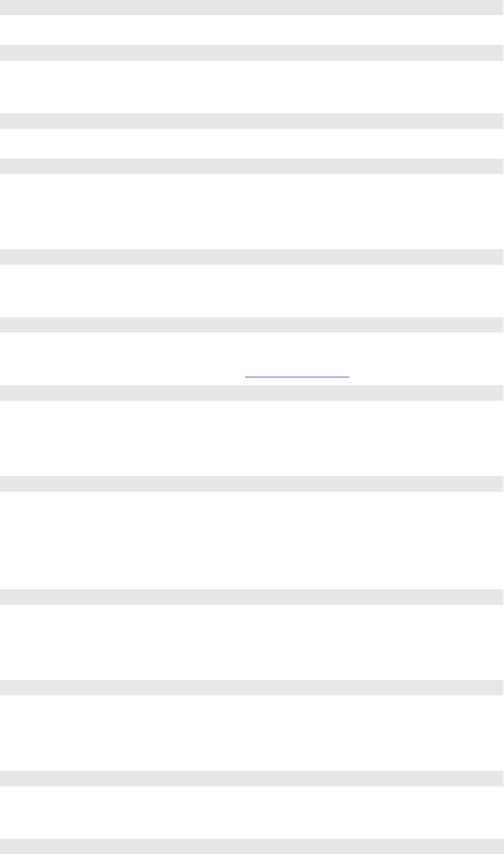Screen dimensions: 504x854
Task: Click the second-to-last gray bar
Action: coord(252,778)
